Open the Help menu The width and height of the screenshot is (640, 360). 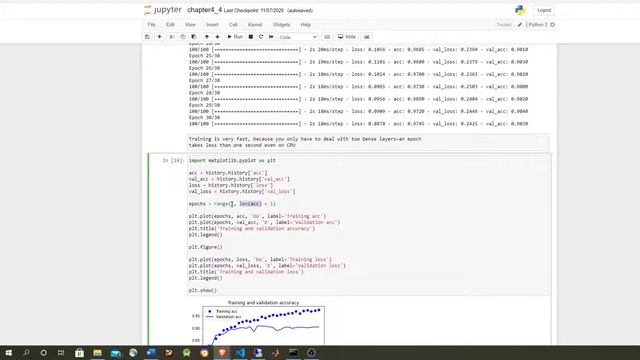[x=306, y=24]
